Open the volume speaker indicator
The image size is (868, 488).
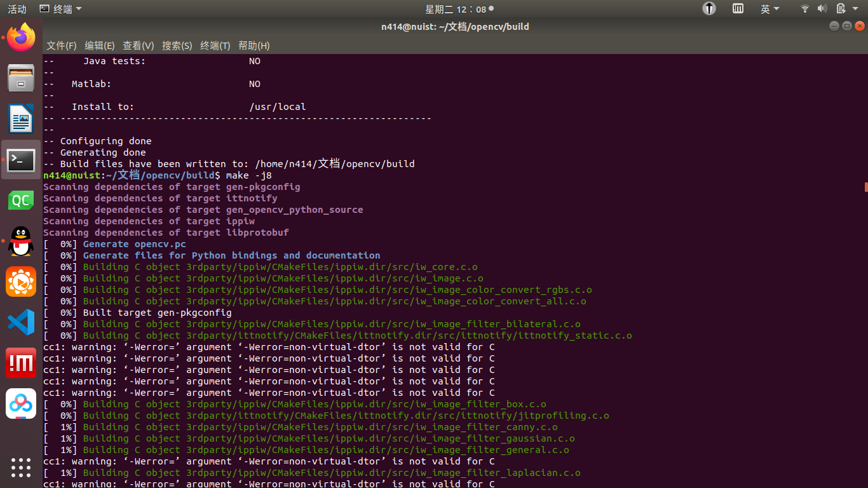pos(822,9)
